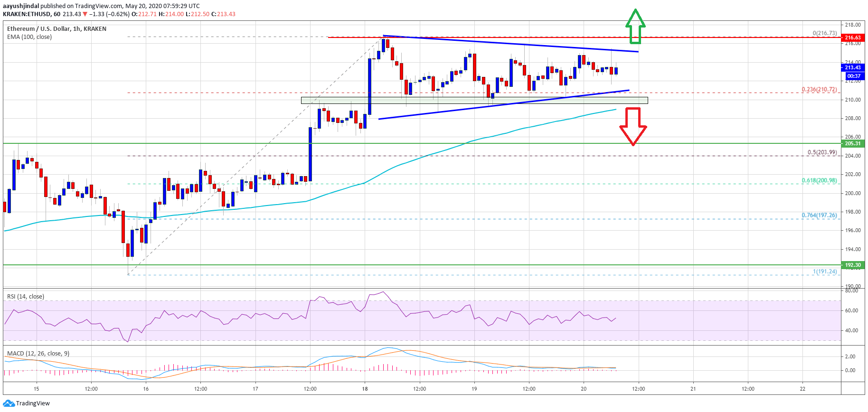Click date label 18 on time axis

[365, 389]
